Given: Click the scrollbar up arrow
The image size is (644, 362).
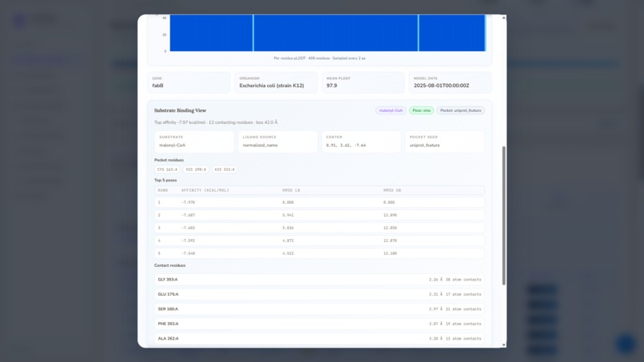Looking at the screenshot, I should click(x=503, y=18).
